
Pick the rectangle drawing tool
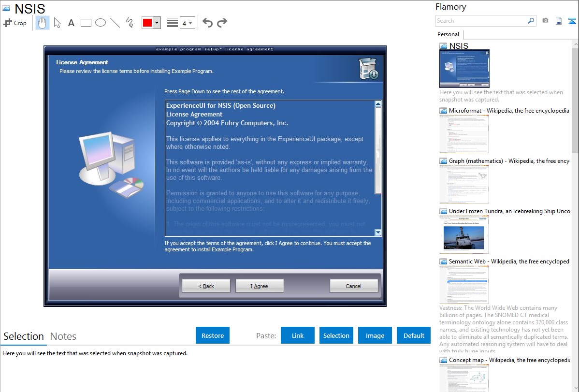86,23
